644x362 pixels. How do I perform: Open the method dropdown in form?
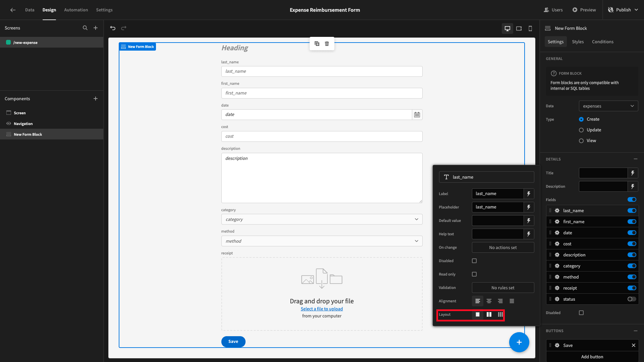click(x=322, y=241)
